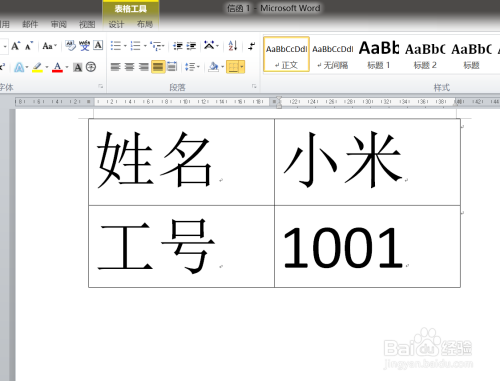
Task: Select the 无间隔 style
Action: tap(333, 54)
